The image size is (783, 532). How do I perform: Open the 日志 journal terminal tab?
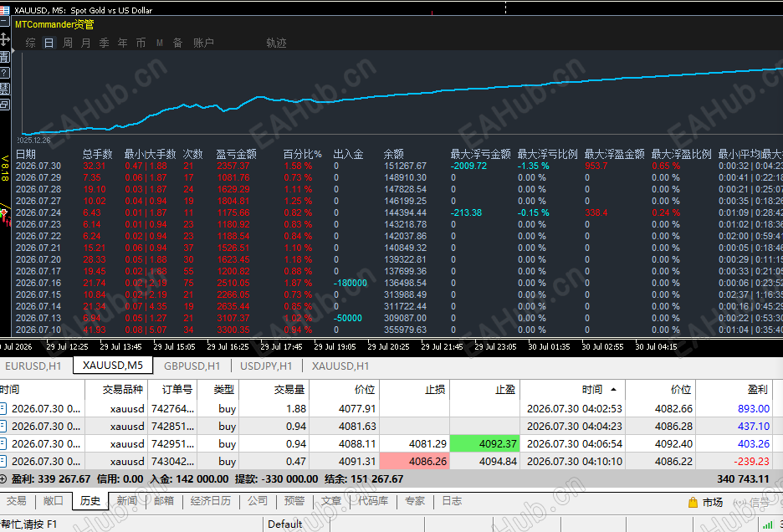pos(452,501)
